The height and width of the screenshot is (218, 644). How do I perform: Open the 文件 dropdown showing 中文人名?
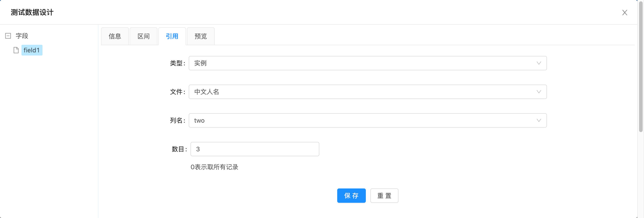pos(362,92)
